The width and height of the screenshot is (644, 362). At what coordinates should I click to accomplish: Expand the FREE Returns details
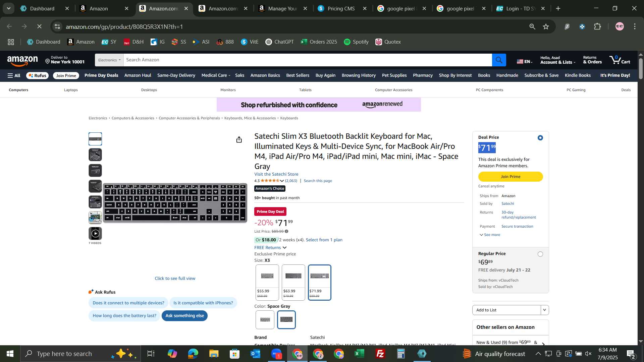[270, 248]
